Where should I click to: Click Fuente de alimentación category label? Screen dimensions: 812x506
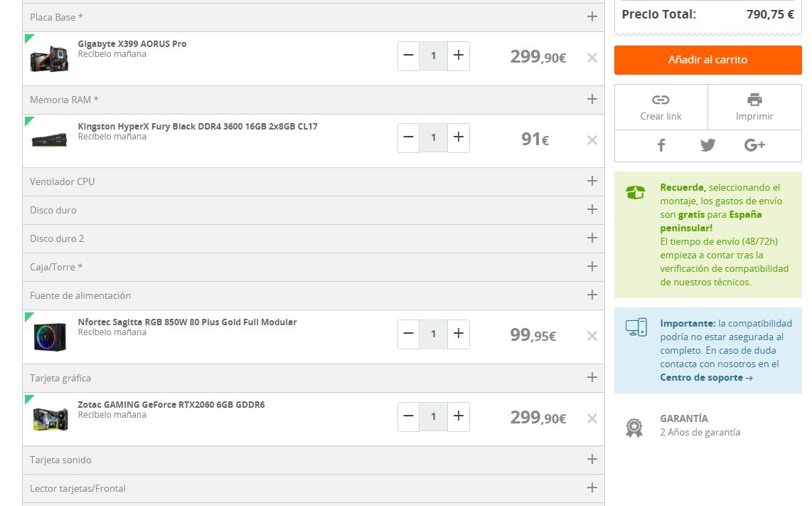80,295
